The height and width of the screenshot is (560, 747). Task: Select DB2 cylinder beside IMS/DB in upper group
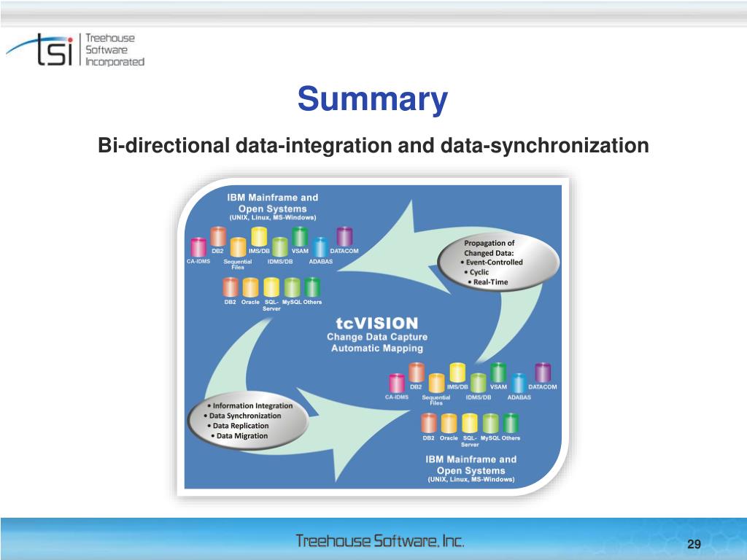pos(218,237)
